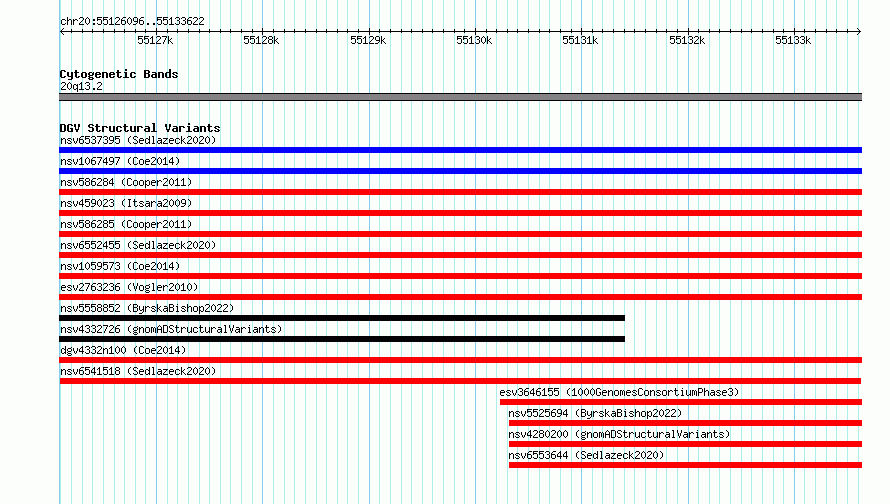Image resolution: width=890 pixels, height=504 pixels.
Task: Select nsv6553644 (Sedlazeck2020) label
Action: pos(586,455)
